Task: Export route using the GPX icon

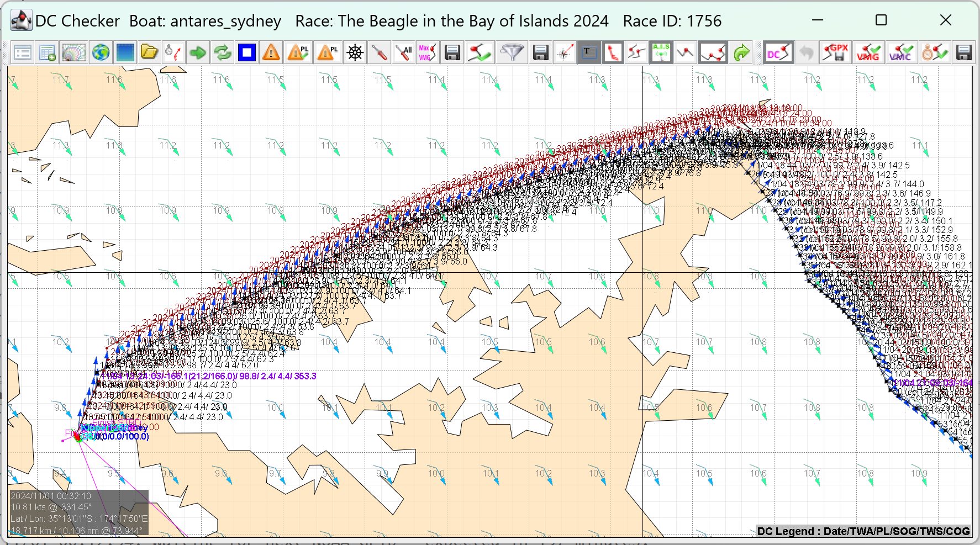Action: (x=835, y=53)
